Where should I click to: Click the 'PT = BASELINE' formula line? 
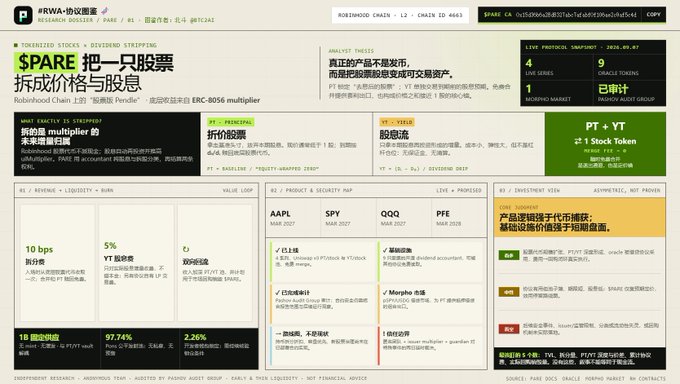click(263, 168)
